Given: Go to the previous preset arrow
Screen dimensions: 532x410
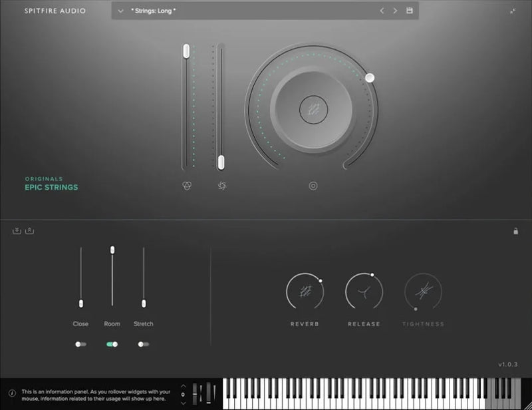Looking at the screenshot, I should [382, 11].
